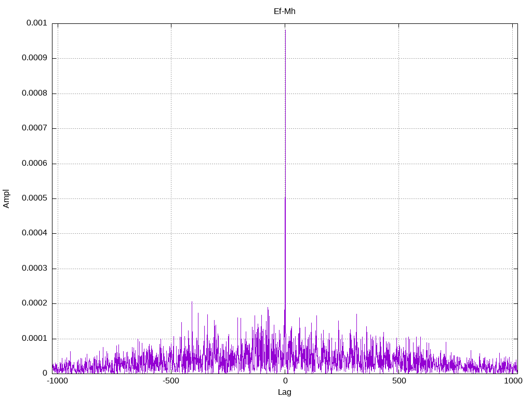Click the tip of the central peak
The height and width of the screenshot is (399, 532).
click(285, 30)
